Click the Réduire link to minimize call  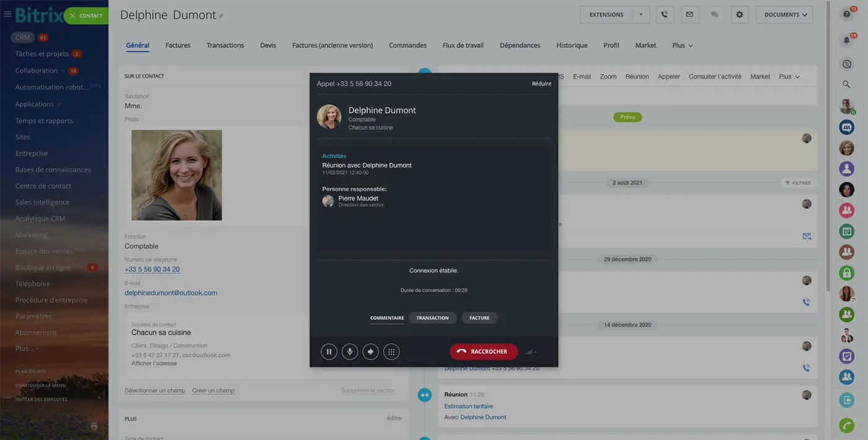tap(541, 84)
